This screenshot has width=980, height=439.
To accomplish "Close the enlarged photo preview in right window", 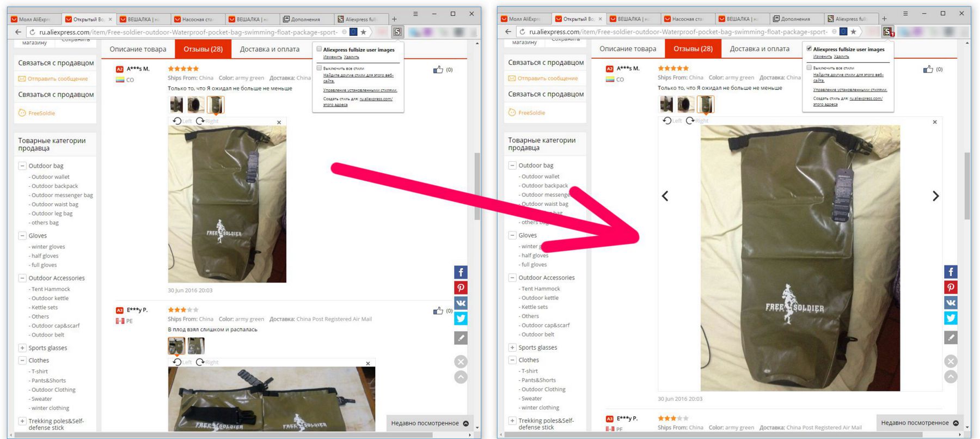I will click(935, 122).
